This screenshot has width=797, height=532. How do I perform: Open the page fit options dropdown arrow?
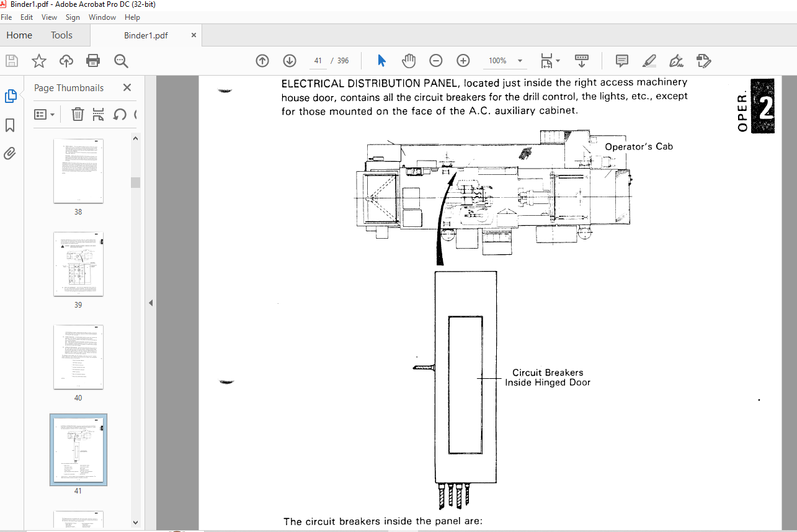[x=558, y=61]
